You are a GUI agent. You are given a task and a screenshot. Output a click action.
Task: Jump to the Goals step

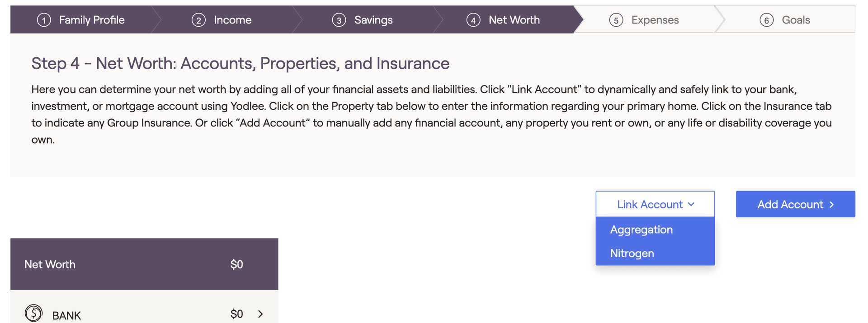pos(796,20)
